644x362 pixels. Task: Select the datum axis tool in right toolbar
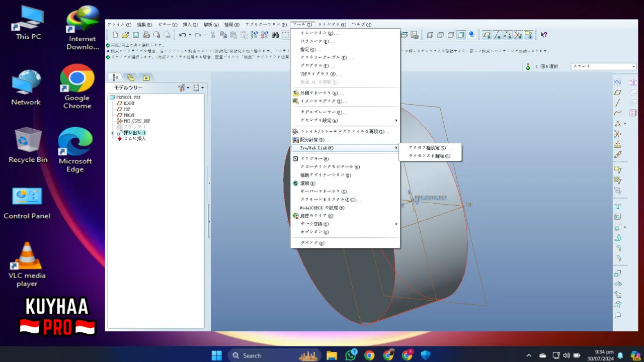pyautogui.click(x=618, y=103)
